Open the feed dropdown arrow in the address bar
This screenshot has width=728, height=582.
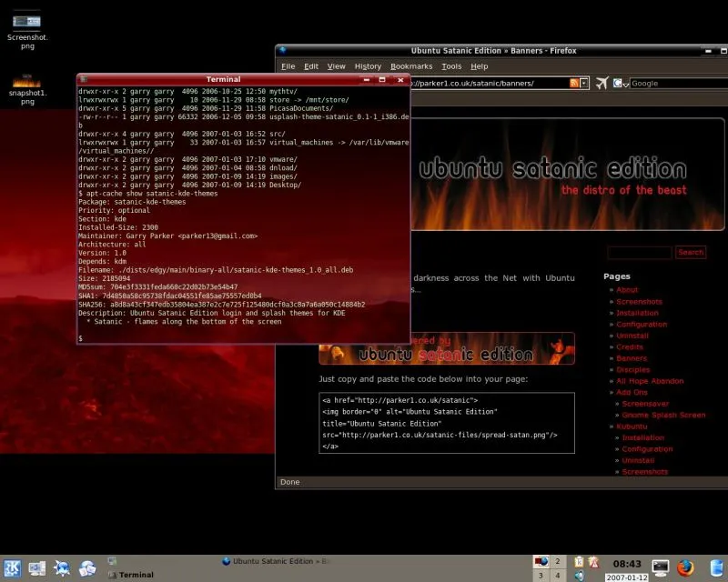pyautogui.click(x=583, y=83)
